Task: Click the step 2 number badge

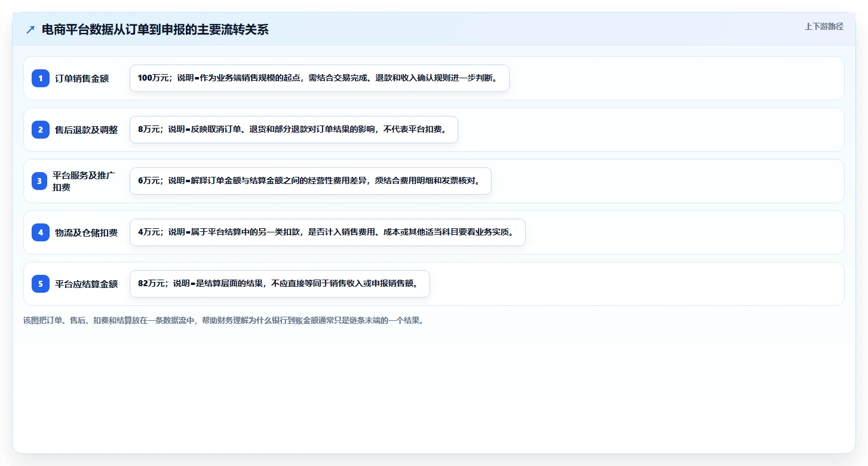Action: [x=41, y=130]
